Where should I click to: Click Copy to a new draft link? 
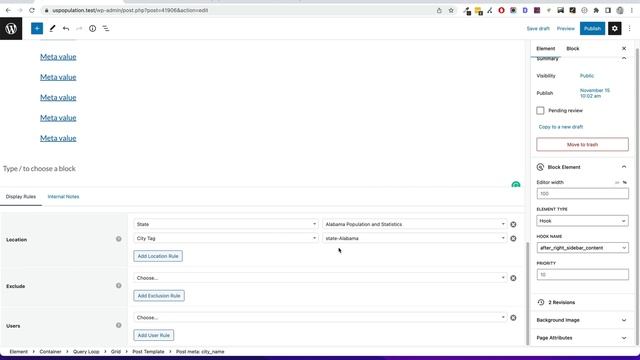pyautogui.click(x=561, y=127)
